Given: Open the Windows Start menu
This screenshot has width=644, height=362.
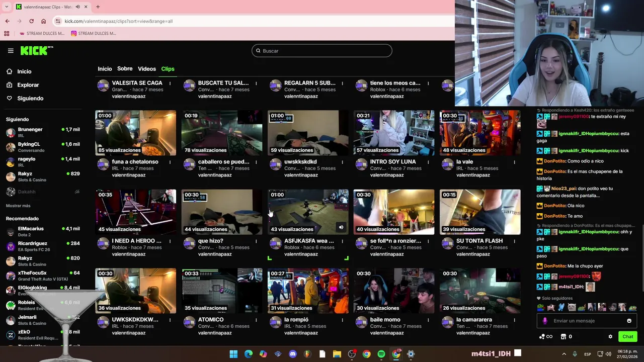Looking at the screenshot, I should (233, 354).
